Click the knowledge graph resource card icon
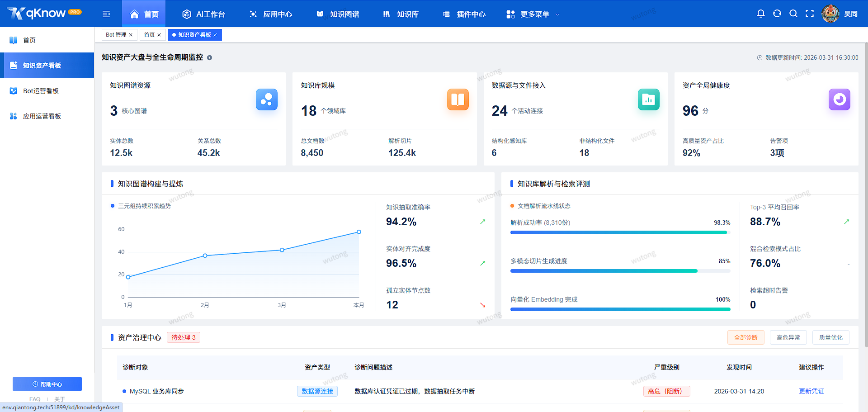Viewport: 868px width, 412px height. click(267, 99)
